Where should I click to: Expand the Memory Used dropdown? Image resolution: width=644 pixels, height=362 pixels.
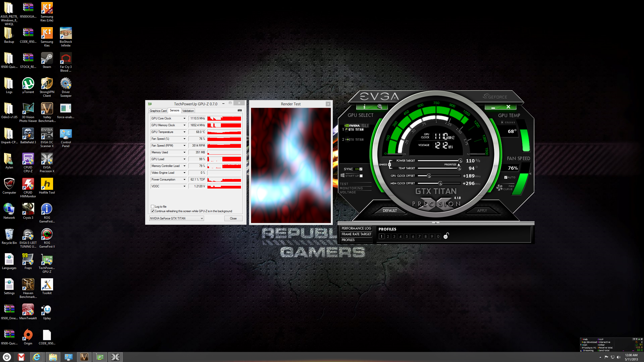184,152
